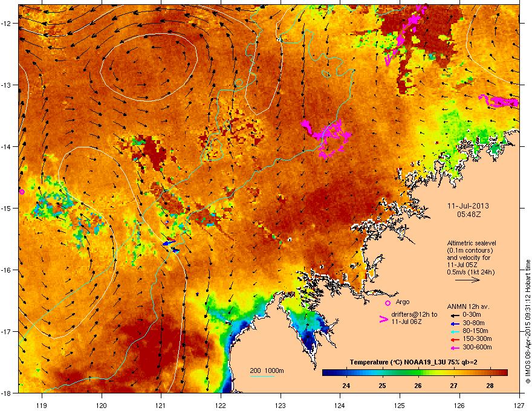Click the 'ANMN 12h av.' legend heading
This screenshot has height=411, width=532.
point(468,306)
